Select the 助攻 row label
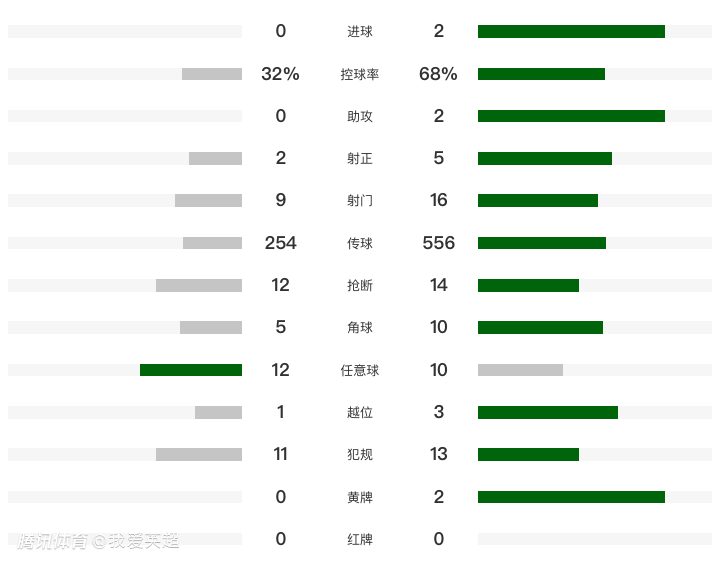 pos(360,116)
